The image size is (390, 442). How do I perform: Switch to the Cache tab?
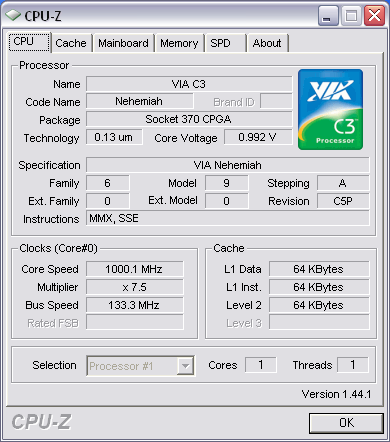pos(71,43)
